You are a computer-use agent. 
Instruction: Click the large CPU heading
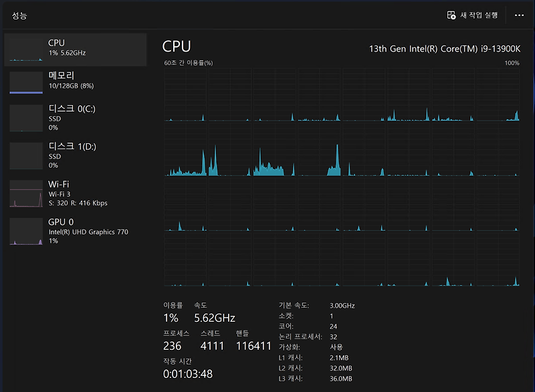pyautogui.click(x=177, y=46)
